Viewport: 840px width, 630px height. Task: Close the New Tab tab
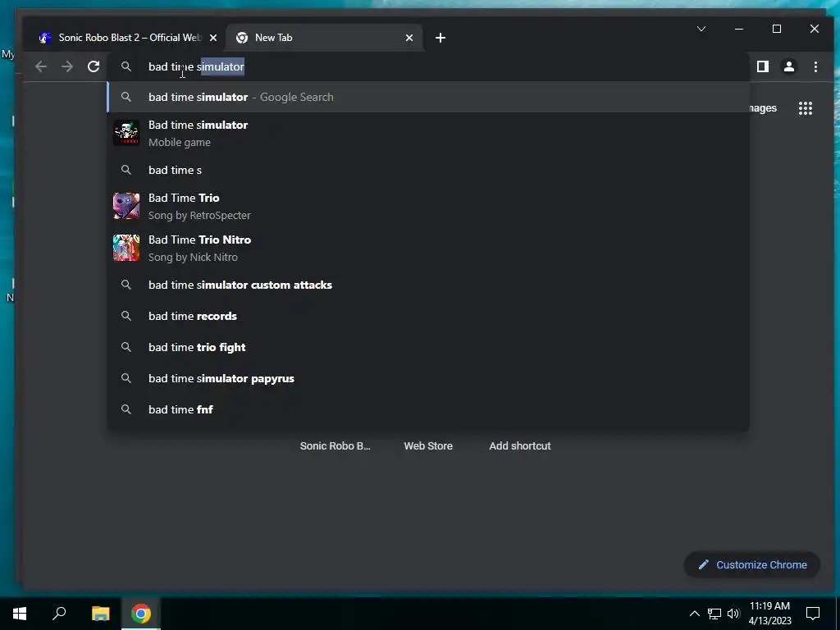click(x=409, y=38)
